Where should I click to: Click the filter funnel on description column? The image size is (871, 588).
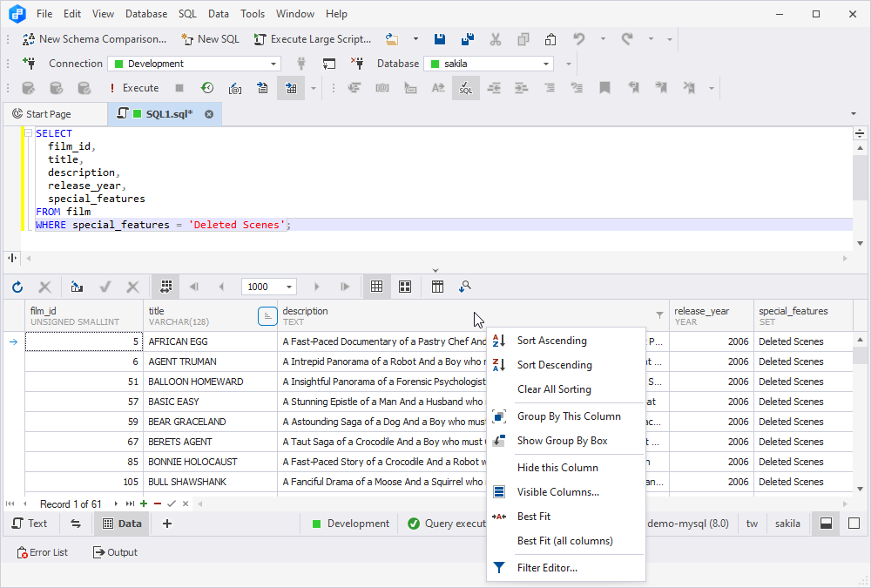659,315
